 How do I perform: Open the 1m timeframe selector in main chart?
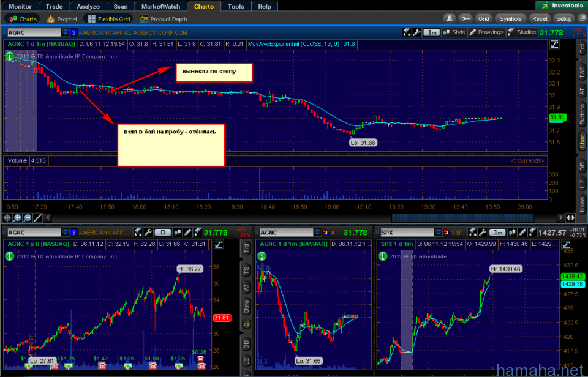coord(432,32)
